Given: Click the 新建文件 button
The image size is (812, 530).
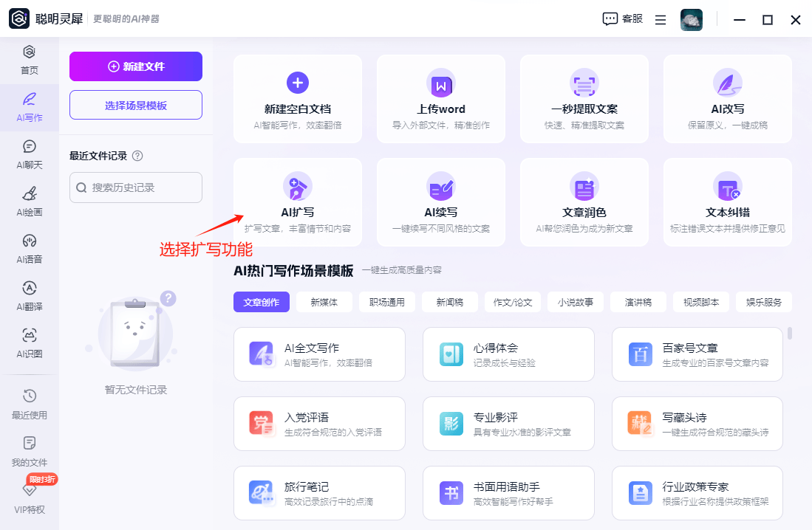Looking at the screenshot, I should [x=136, y=66].
